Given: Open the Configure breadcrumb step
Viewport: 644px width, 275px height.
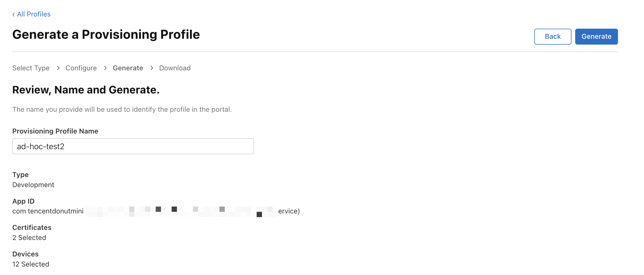Looking at the screenshot, I should [81, 68].
